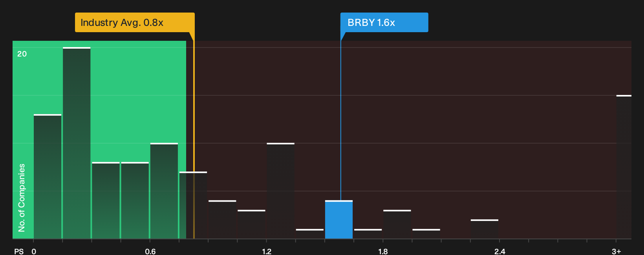The height and width of the screenshot is (255, 644).
Task: Click the 3+ bar at right edge
Action: pyautogui.click(x=624, y=167)
